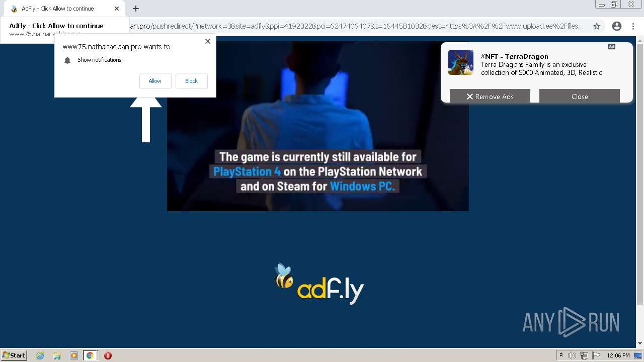The width and height of the screenshot is (644, 362).
Task: Click the #NFT - TerraDragon ad title
Action: pyautogui.click(x=514, y=56)
